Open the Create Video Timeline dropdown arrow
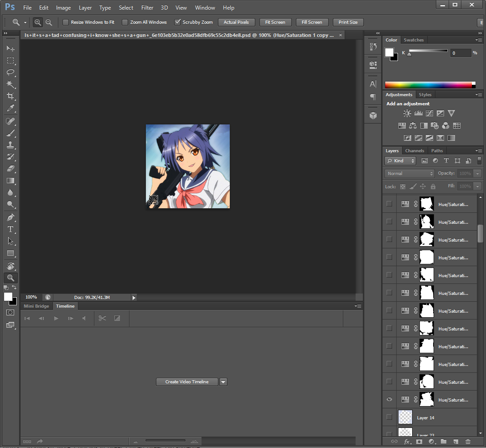Screen dimensions: 486x448 click(223, 382)
